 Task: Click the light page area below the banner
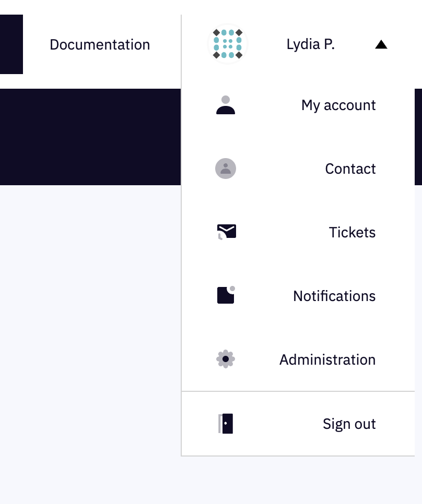[x=90, y=339]
